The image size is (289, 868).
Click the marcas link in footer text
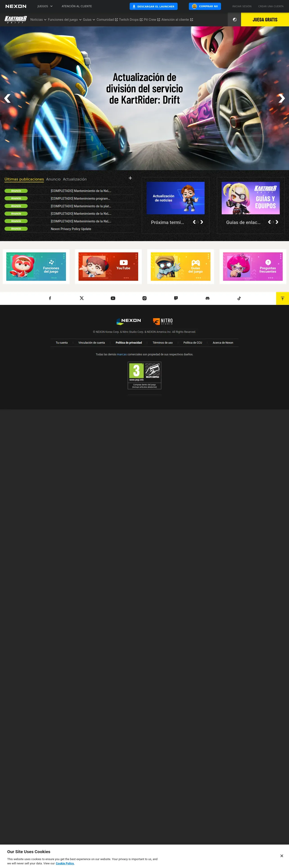click(x=122, y=354)
